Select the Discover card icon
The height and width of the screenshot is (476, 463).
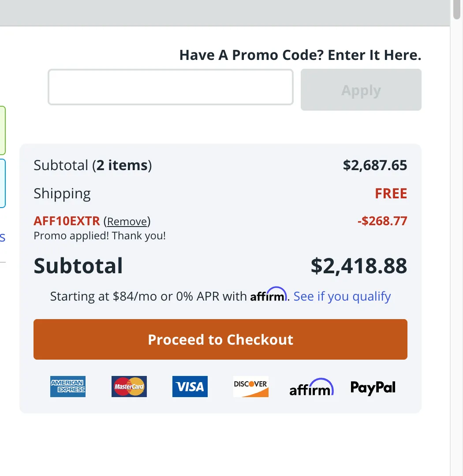(250, 387)
